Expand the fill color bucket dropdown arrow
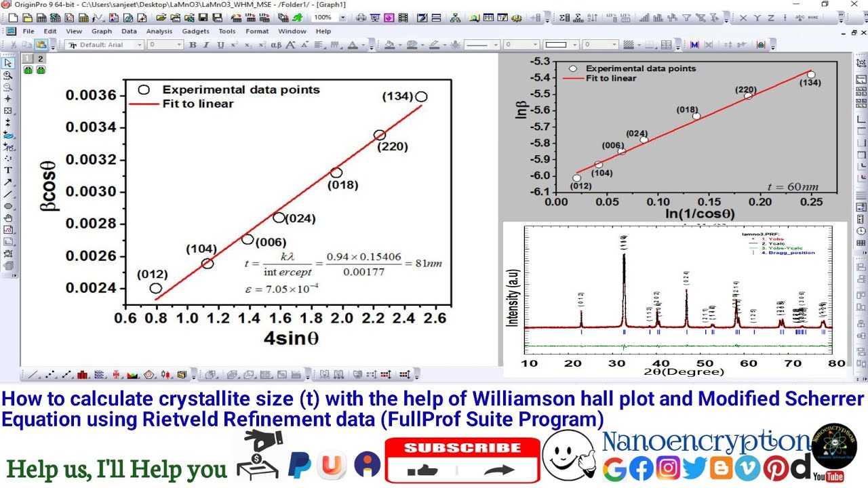The image size is (868, 488). point(399,45)
